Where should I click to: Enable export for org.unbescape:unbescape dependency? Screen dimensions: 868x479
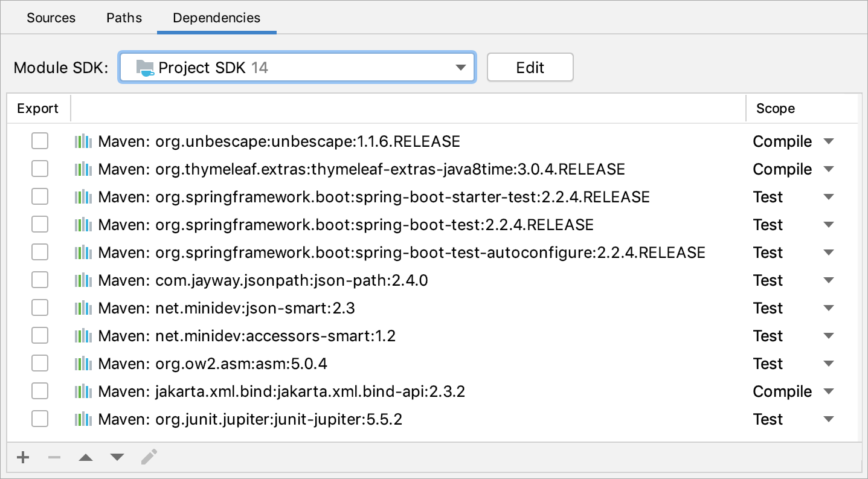pos(40,141)
